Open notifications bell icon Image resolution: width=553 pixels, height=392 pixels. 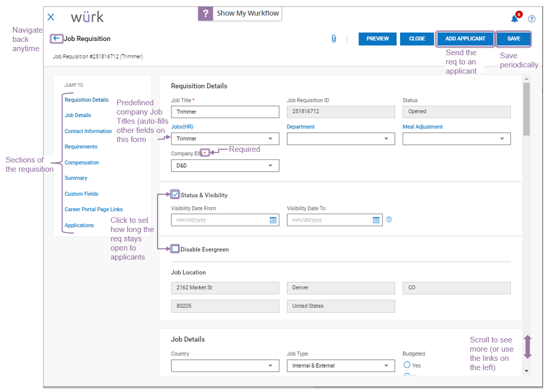click(515, 19)
